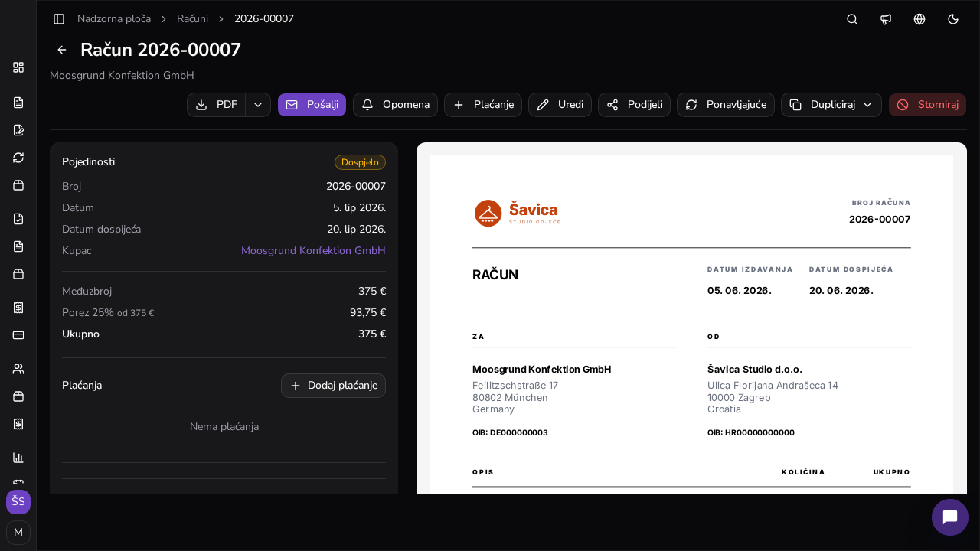Make invoice recurring with Ponavljajuće
980x551 pixels.
(726, 105)
